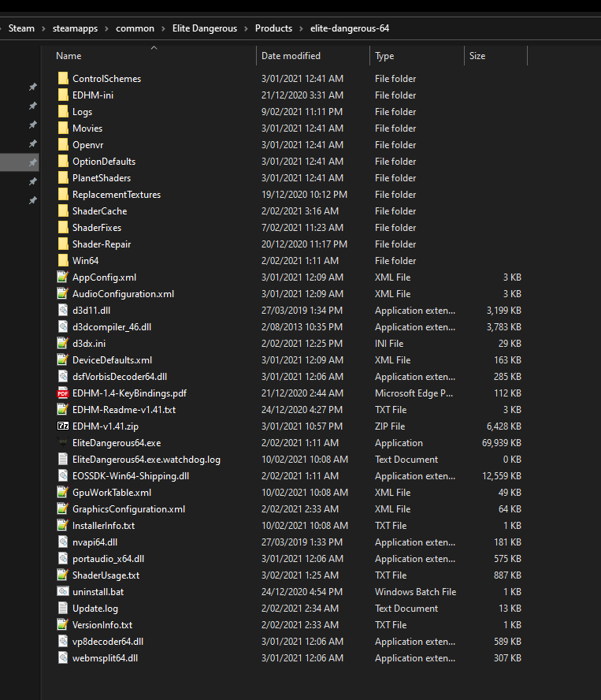Expand the chevron after Steam in breadcrumb
The image size is (601, 700).
[x=44, y=28]
